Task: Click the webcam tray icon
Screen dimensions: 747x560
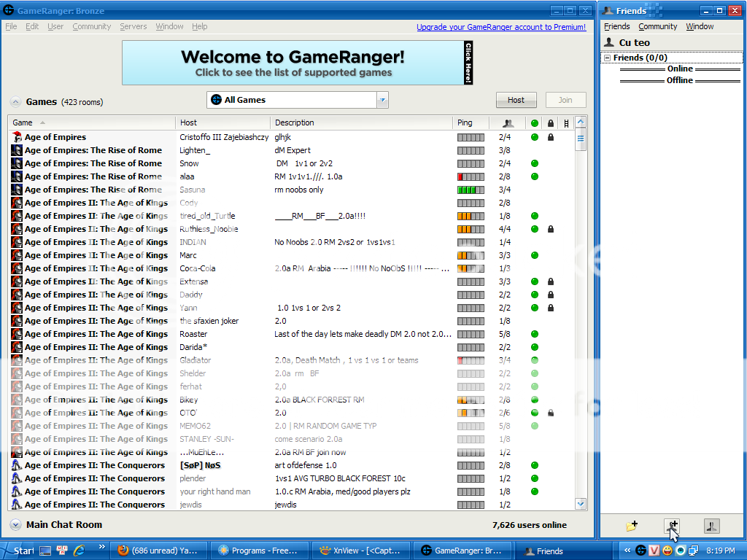Action: click(681, 551)
